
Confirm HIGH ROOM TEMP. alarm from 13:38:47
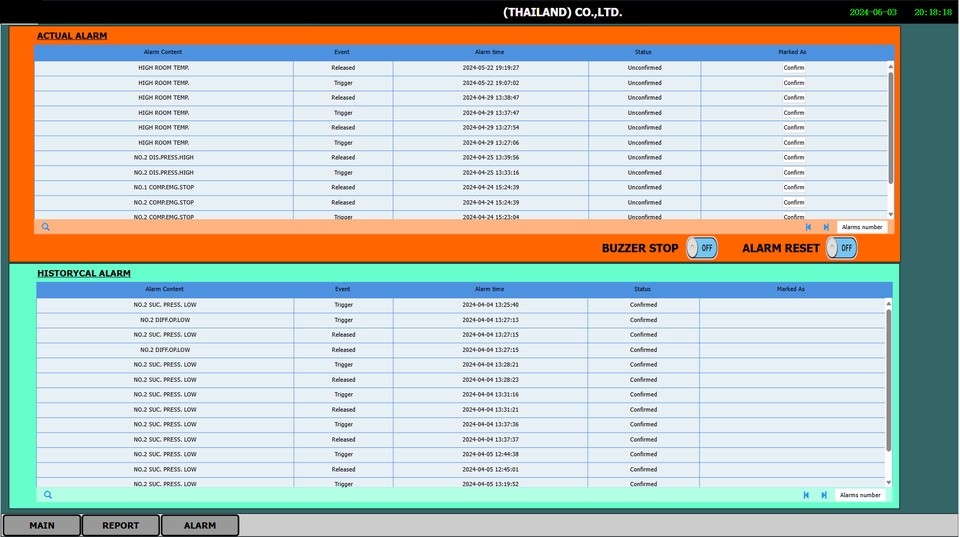pos(793,97)
